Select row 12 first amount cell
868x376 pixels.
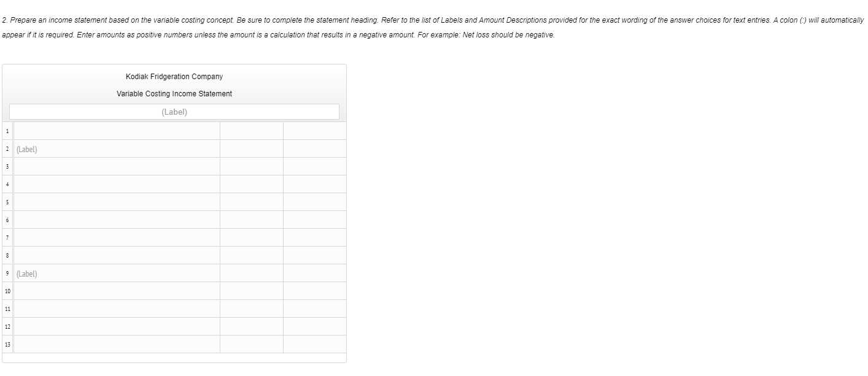coord(252,326)
